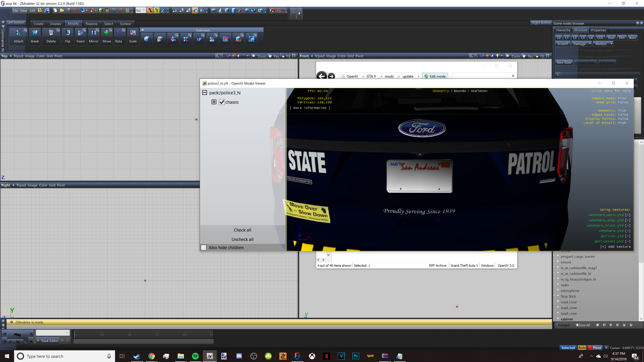Uncheck the chassis checkbox
This screenshot has height=362, width=644.
[222, 102]
